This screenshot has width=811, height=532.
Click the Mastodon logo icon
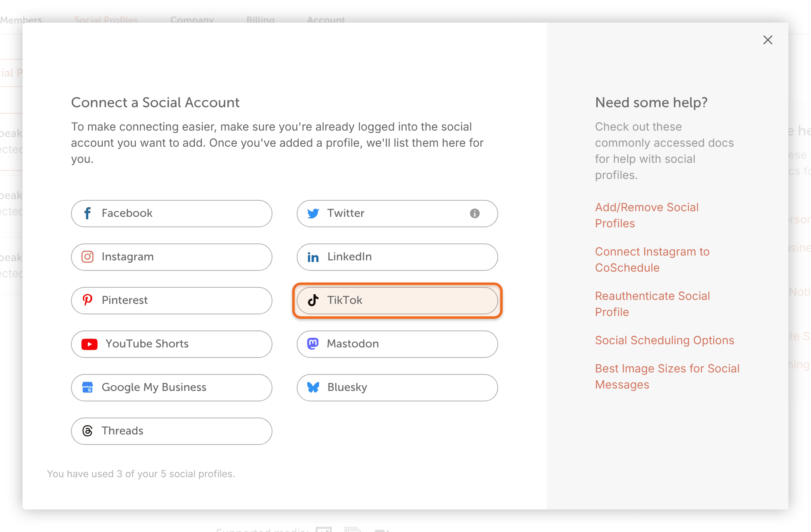tap(313, 343)
